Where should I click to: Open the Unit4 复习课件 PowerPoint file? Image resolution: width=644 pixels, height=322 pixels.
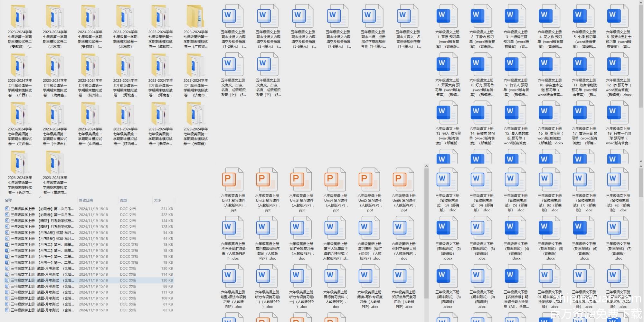point(336,190)
